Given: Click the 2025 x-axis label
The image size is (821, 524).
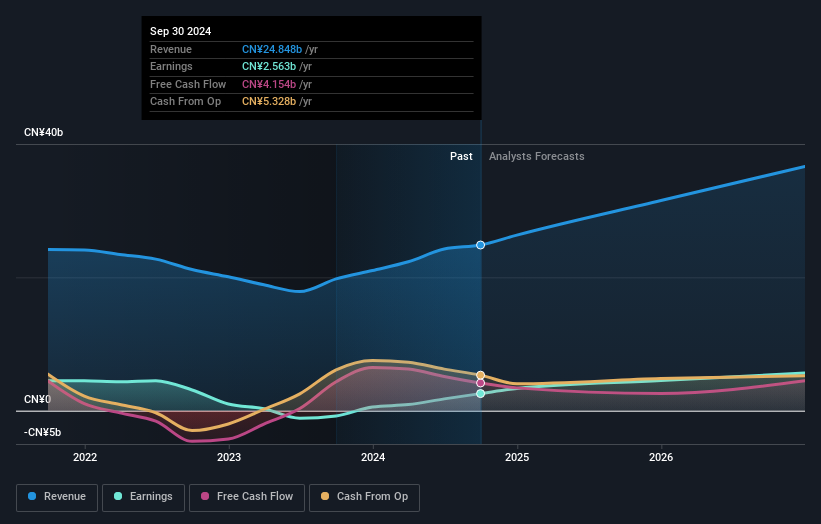Looking at the screenshot, I should click(517, 458).
